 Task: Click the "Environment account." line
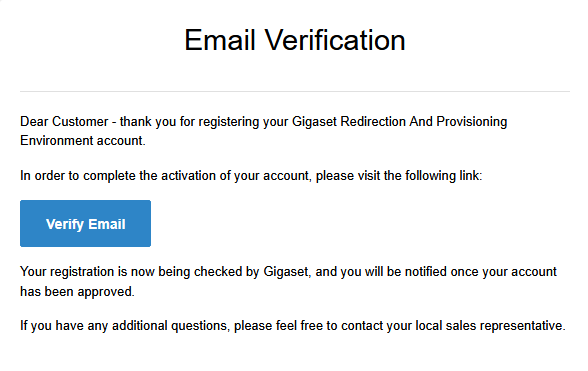[82, 141]
